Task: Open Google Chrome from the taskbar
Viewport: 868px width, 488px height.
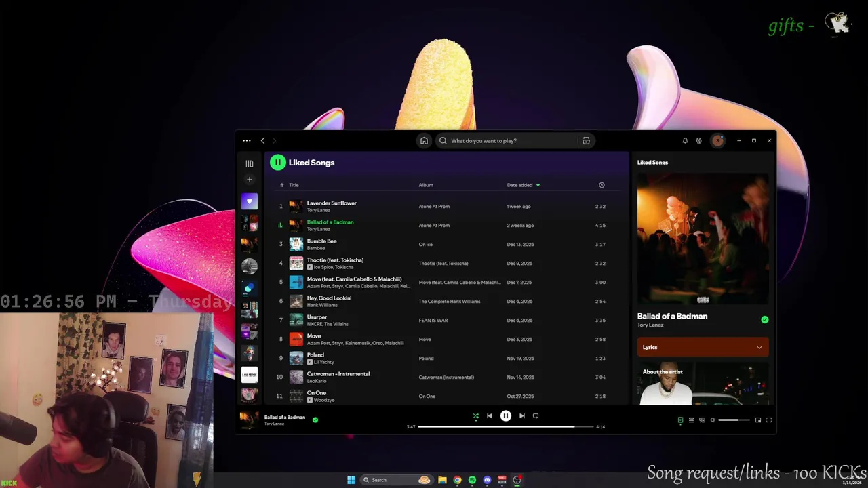Action: pos(457,480)
